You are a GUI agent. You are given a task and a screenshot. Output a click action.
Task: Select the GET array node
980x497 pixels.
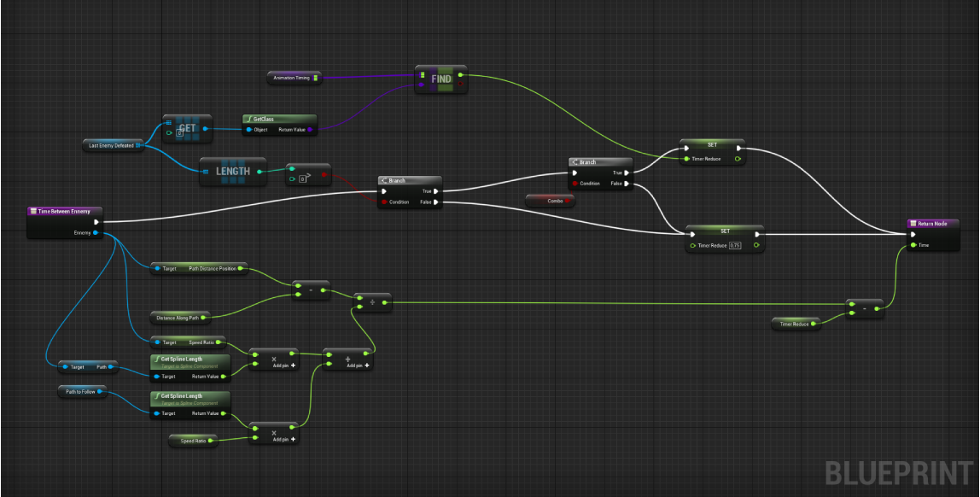188,127
